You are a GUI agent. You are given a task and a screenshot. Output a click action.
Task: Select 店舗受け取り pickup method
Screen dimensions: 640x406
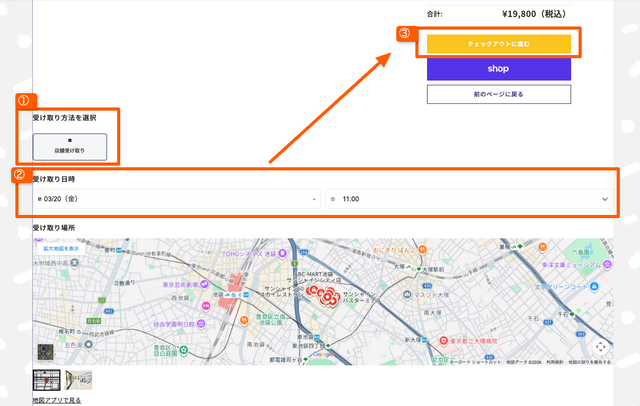pyautogui.click(x=69, y=146)
